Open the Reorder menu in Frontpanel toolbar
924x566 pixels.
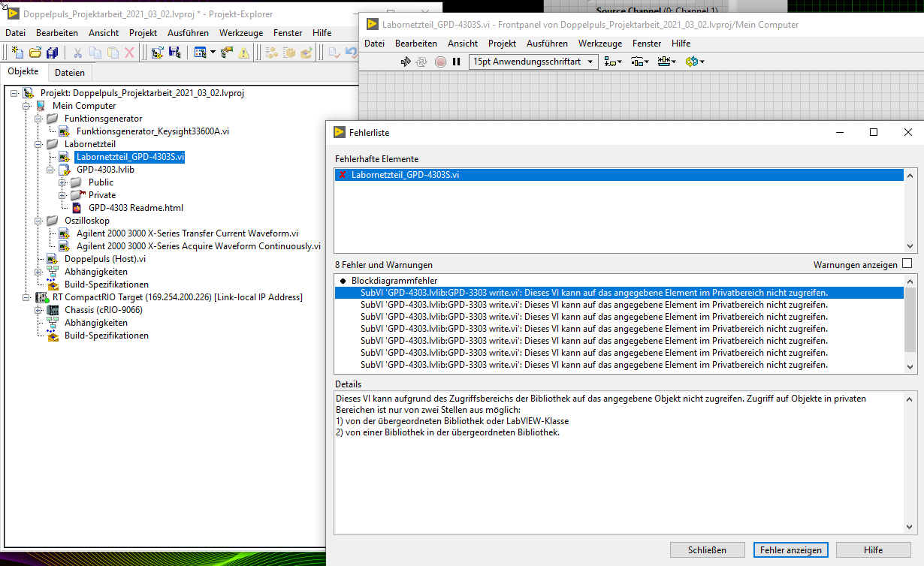coord(695,62)
